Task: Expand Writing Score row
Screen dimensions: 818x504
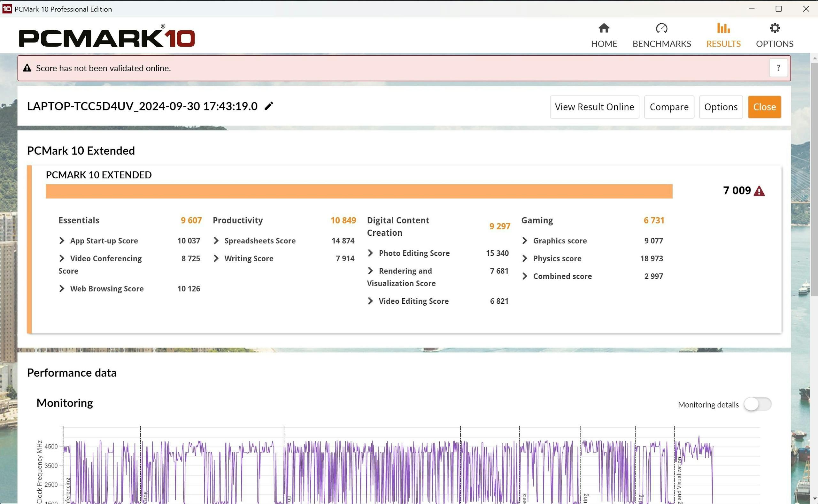Action: coord(216,258)
